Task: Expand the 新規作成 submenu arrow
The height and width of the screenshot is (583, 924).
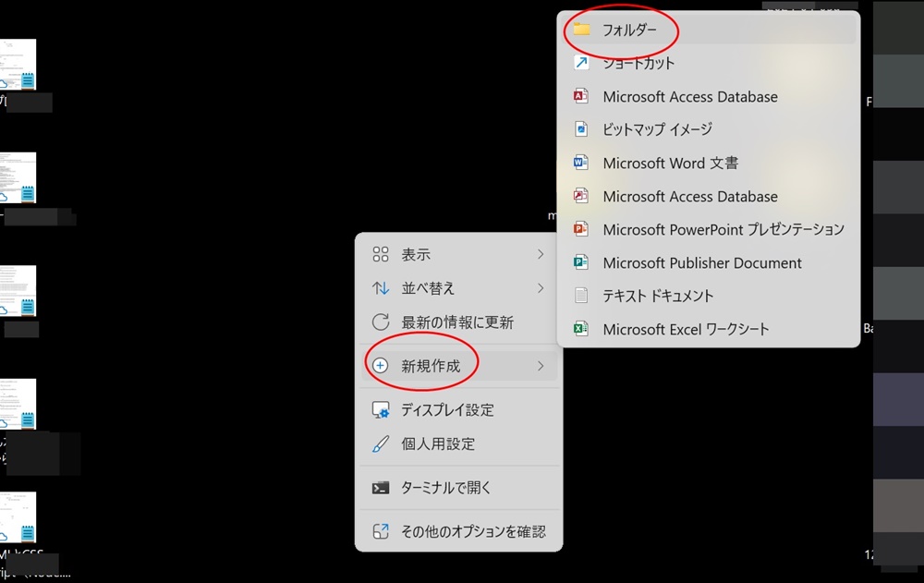Action: [x=541, y=366]
